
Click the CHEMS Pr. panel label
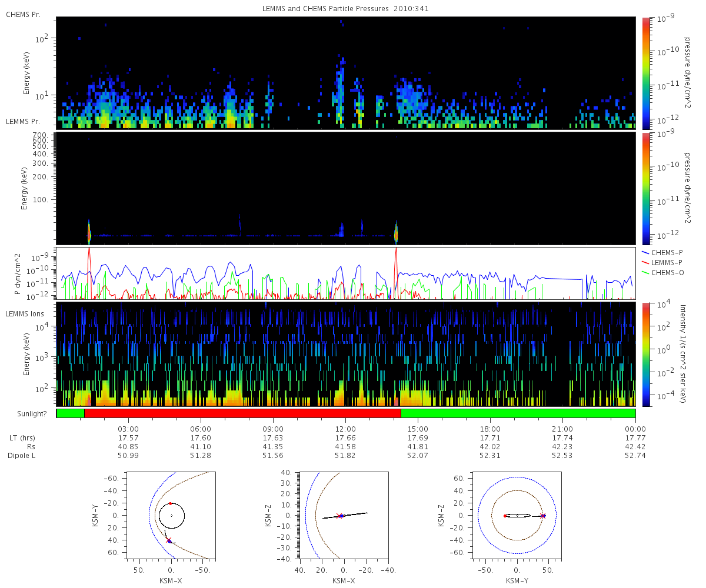pyautogui.click(x=23, y=14)
